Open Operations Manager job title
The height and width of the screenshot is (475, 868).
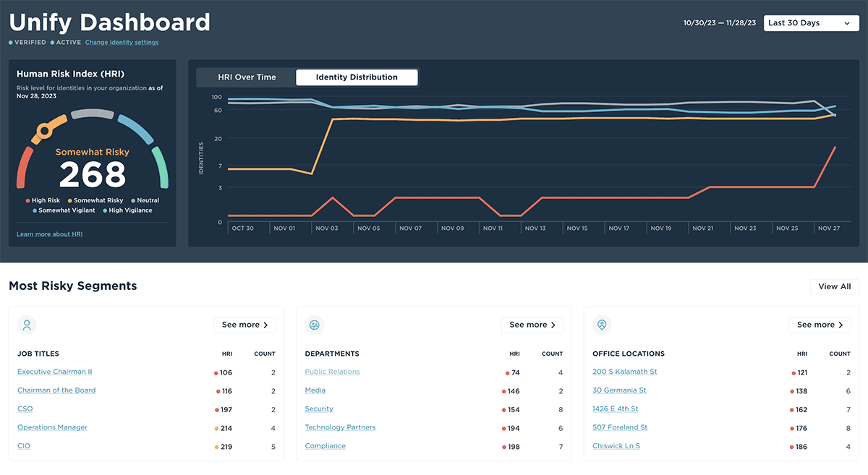(x=52, y=427)
